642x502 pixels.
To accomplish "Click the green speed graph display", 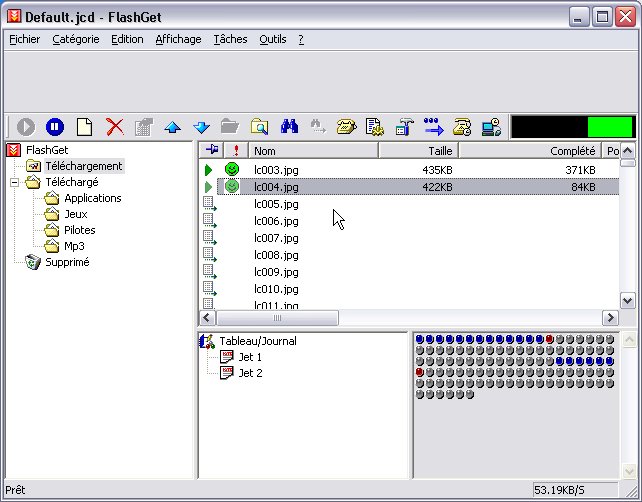I will (x=573, y=127).
